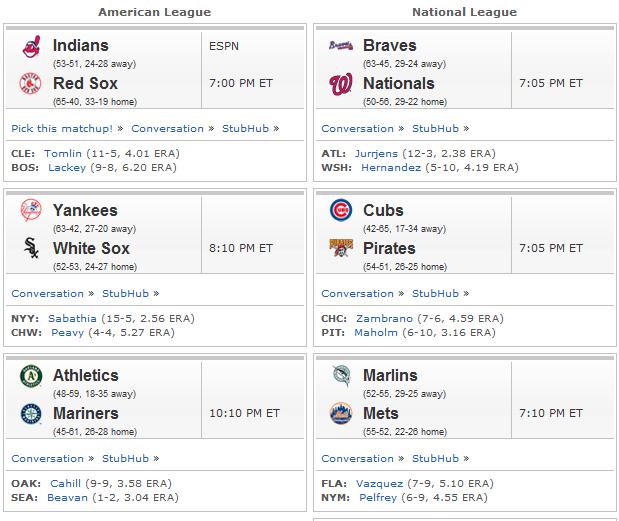Click the Yankees team logo
Viewport: 619px width, 521px height.
pyautogui.click(x=31, y=210)
